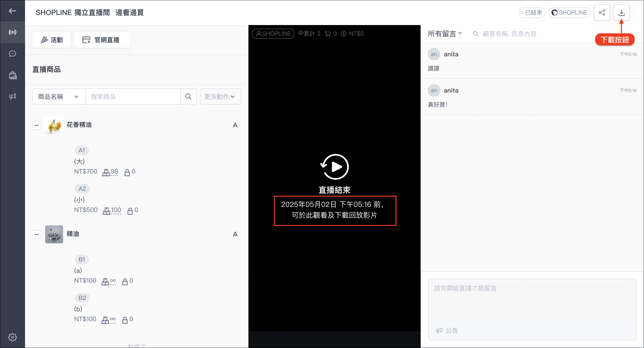
Task: Click the NT$0 revenue coin icon
Action: coord(344,34)
